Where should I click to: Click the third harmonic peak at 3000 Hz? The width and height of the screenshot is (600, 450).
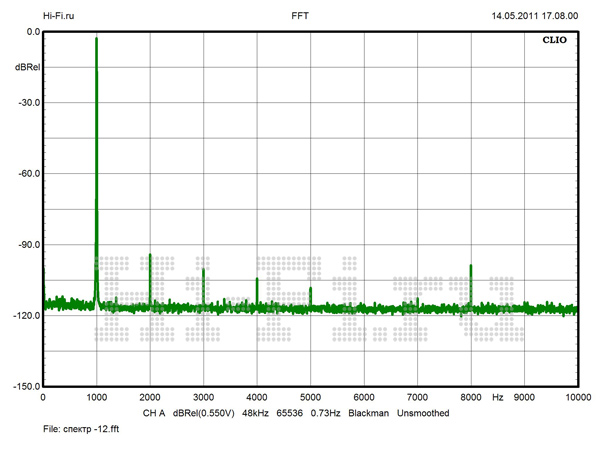click(203, 271)
